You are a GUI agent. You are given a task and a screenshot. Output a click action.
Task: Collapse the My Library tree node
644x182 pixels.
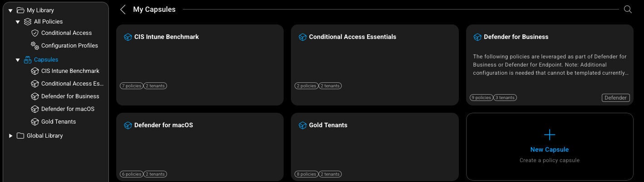coord(10,10)
